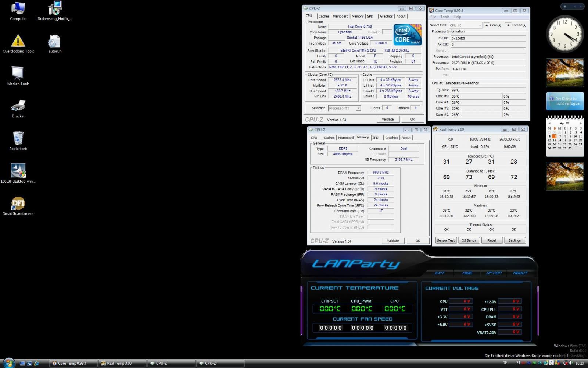Screen dimensions: 588x368
Task: Click the volume speaker tray icon
Action: coord(571,363)
